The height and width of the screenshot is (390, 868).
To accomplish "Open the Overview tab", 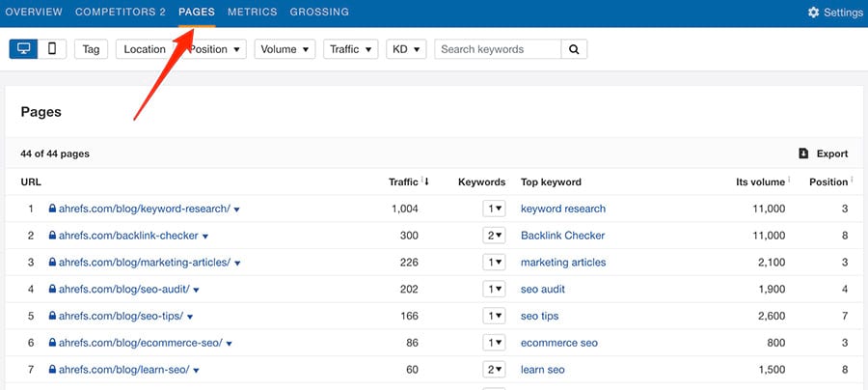I will pyautogui.click(x=34, y=12).
